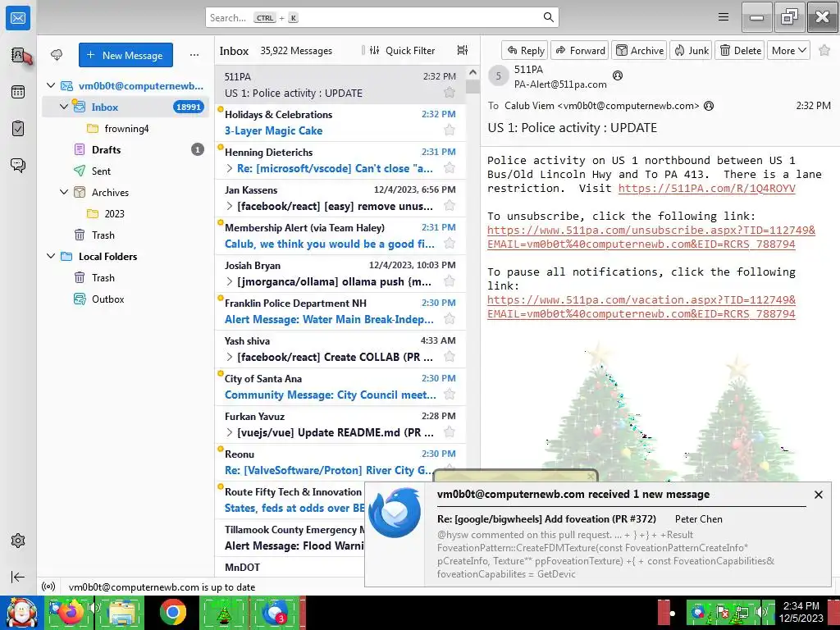Click recipient Calub Viem contact icon
Viewport: 840px width, 630px height.
point(708,106)
